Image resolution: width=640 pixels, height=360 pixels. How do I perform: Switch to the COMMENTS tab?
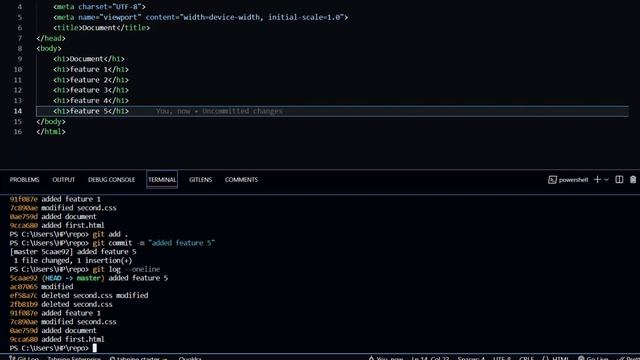[x=241, y=180]
